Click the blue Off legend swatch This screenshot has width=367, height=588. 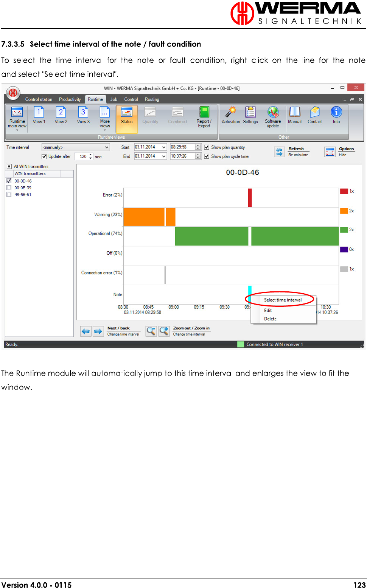[x=344, y=249]
